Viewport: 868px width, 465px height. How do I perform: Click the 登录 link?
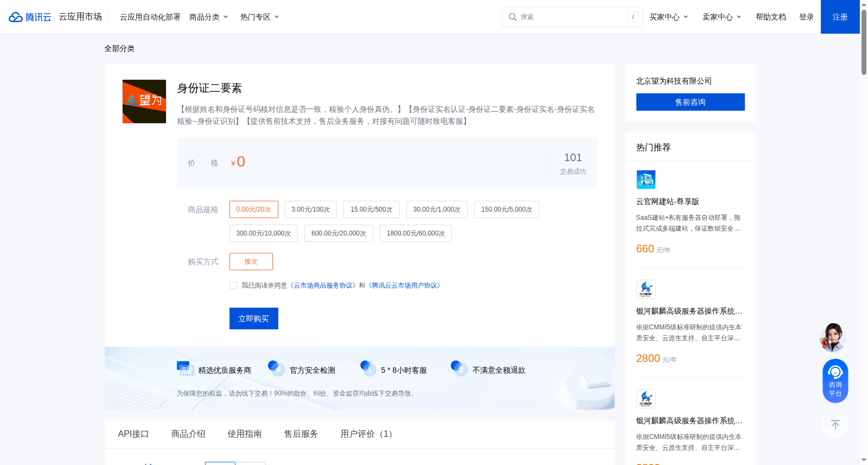tap(807, 17)
